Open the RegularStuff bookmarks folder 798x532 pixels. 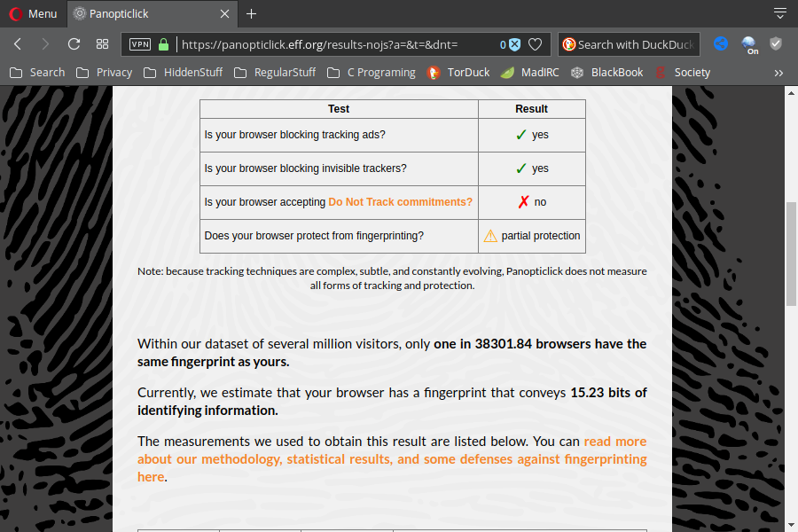[x=275, y=73]
